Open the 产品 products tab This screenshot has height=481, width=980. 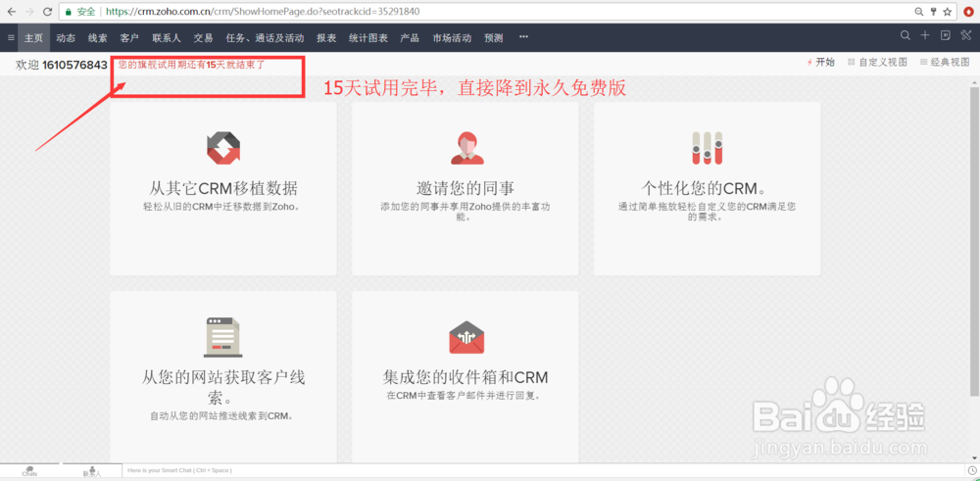(410, 37)
